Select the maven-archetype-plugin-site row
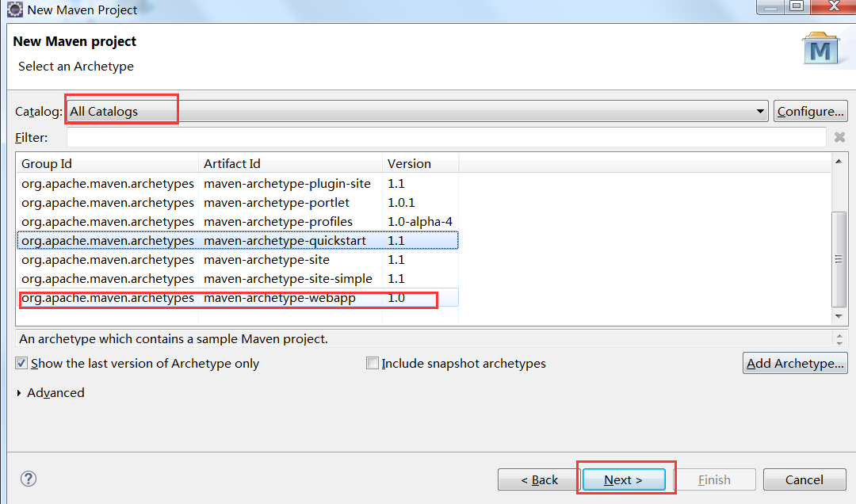856x504 pixels. (x=238, y=184)
